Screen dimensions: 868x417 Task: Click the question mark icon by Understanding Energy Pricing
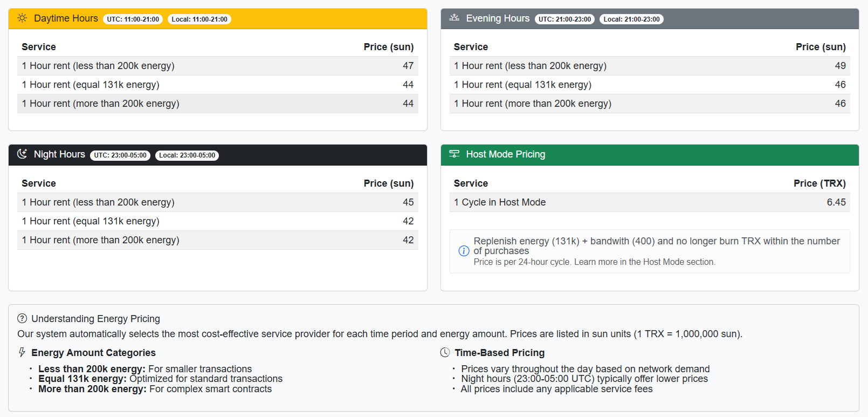click(x=22, y=318)
